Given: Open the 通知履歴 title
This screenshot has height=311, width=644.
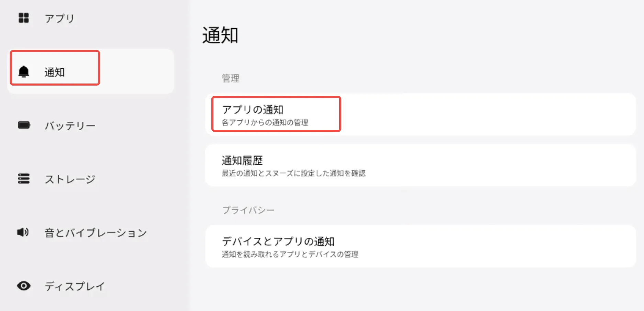Looking at the screenshot, I should pos(242,160).
